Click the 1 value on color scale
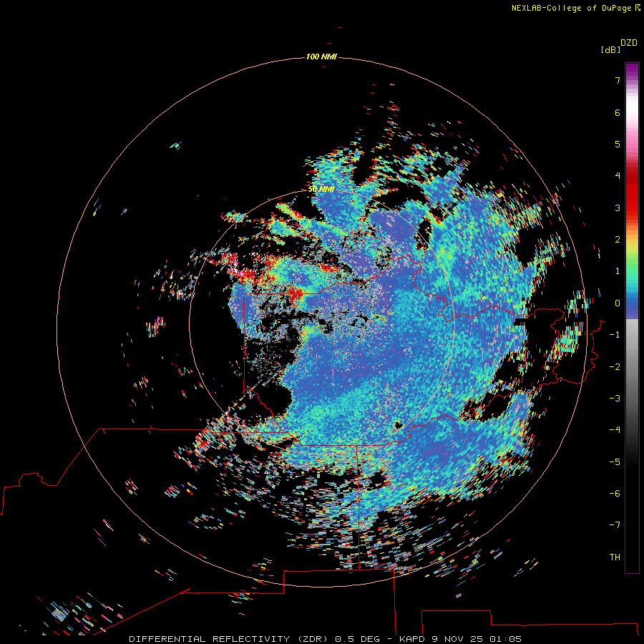Image resolution: width=644 pixels, height=644 pixels. click(618, 271)
